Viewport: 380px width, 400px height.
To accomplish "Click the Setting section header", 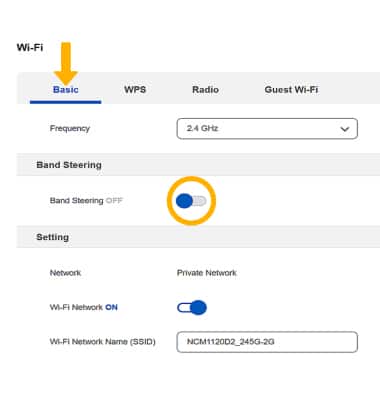I will point(53,237).
